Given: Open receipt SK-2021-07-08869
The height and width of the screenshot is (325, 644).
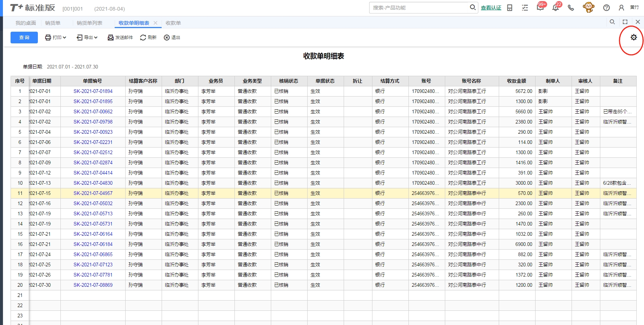Looking at the screenshot, I should coord(93,285).
